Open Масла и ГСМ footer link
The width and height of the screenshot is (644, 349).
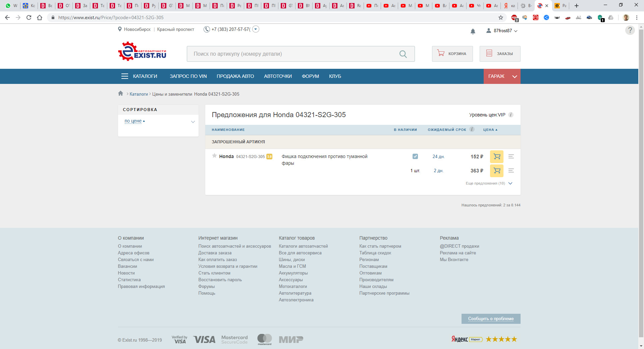point(292,266)
